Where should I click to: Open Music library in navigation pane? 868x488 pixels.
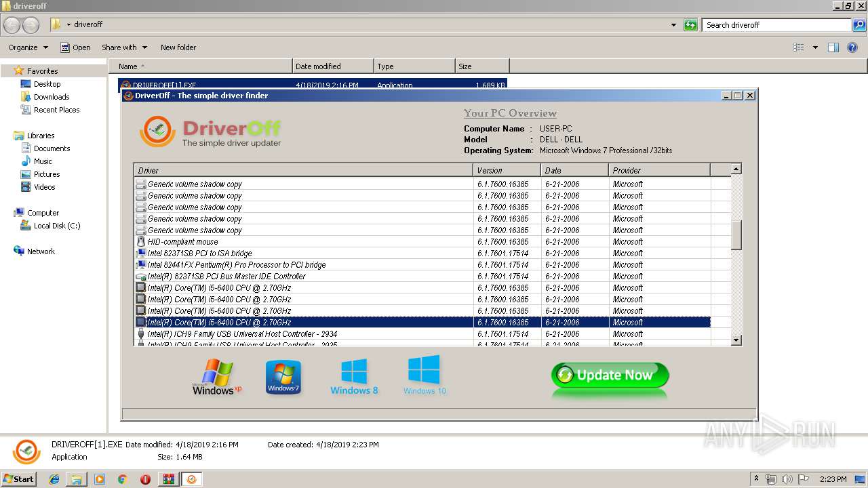[x=43, y=161]
